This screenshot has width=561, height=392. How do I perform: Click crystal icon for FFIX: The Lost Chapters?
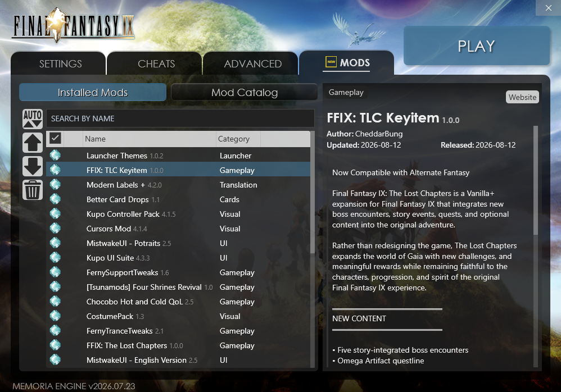(55, 345)
